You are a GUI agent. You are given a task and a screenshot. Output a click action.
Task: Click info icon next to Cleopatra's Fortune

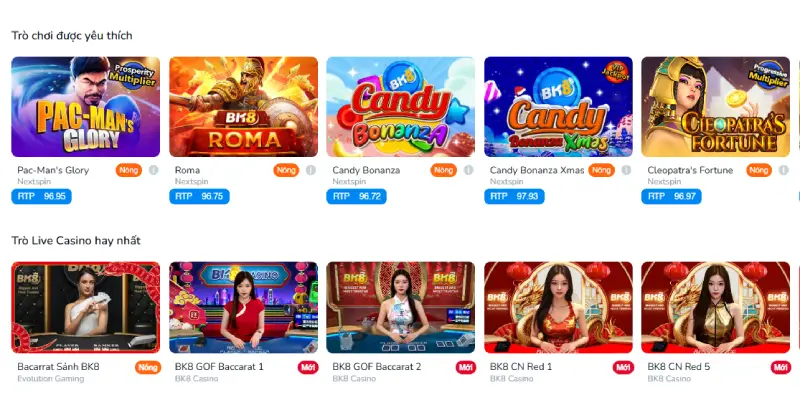coord(784,170)
